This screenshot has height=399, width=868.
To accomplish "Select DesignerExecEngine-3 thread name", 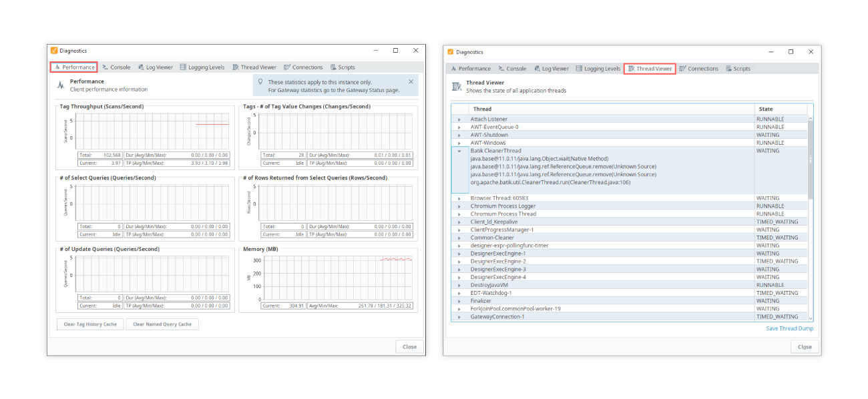I will [x=498, y=269].
